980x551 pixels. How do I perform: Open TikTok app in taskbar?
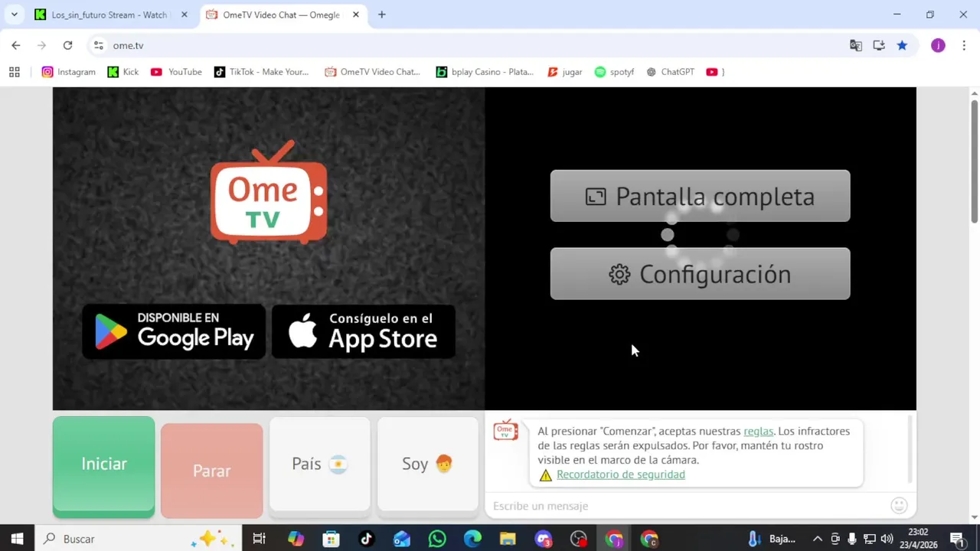pyautogui.click(x=366, y=539)
